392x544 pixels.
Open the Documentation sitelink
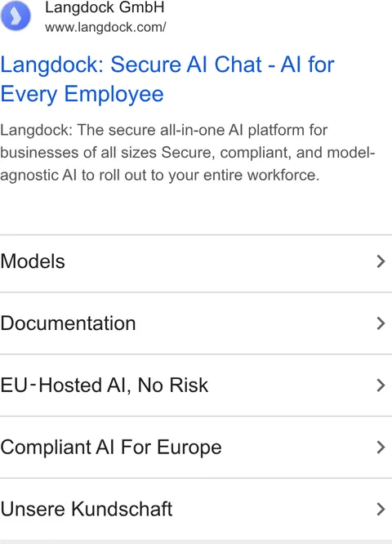pyautogui.click(x=196, y=323)
